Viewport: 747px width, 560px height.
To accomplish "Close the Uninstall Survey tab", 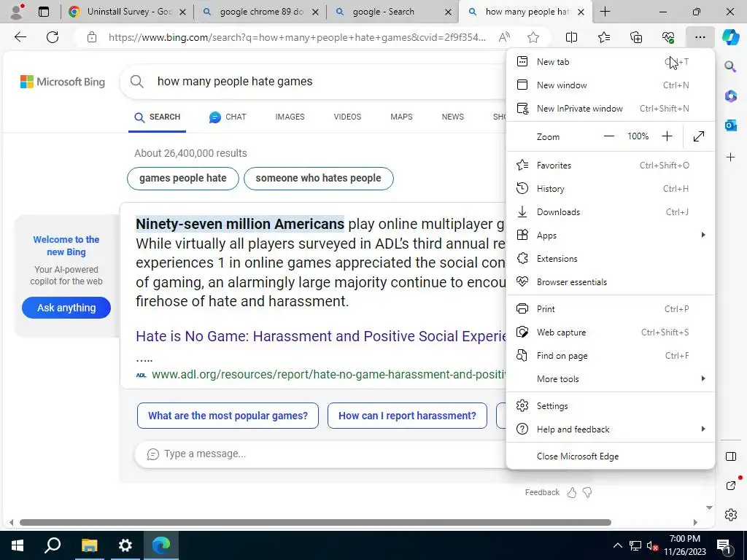I will coord(182,12).
